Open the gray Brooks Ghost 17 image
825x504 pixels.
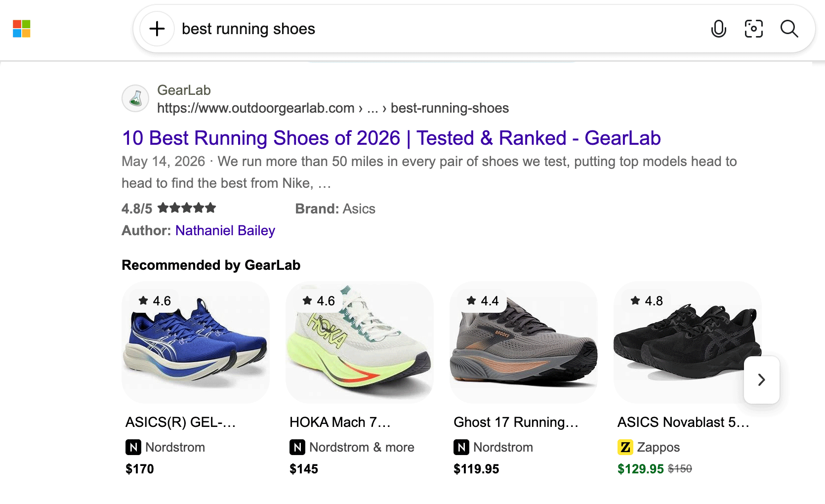pos(524,342)
